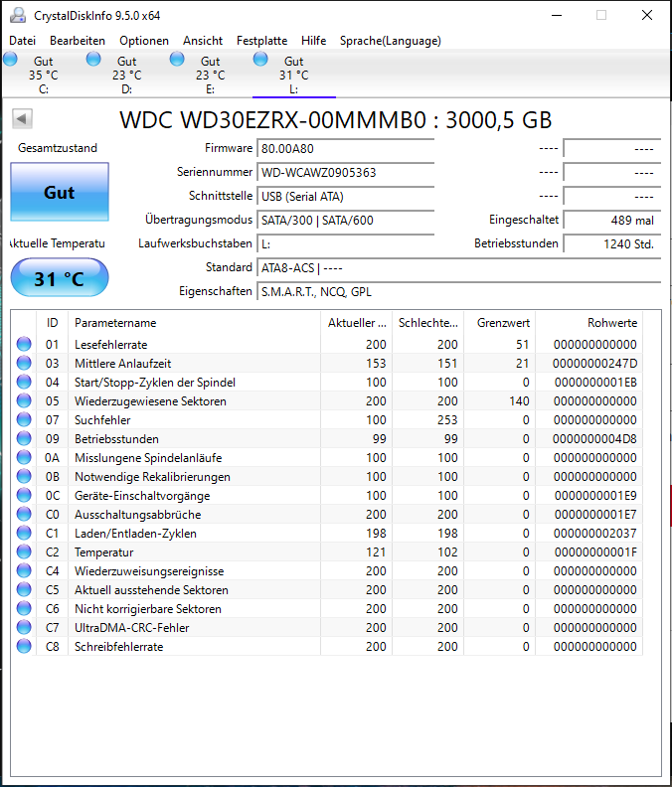Open the Hilfe menu
The height and width of the screenshot is (787, 672).
(313, 41)
